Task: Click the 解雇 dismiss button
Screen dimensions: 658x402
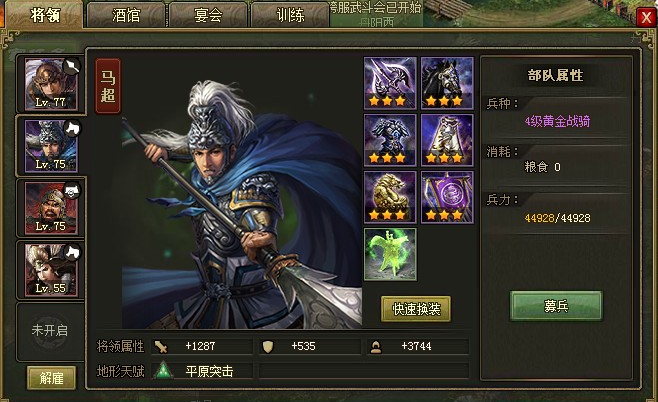Action: [52, 378]
